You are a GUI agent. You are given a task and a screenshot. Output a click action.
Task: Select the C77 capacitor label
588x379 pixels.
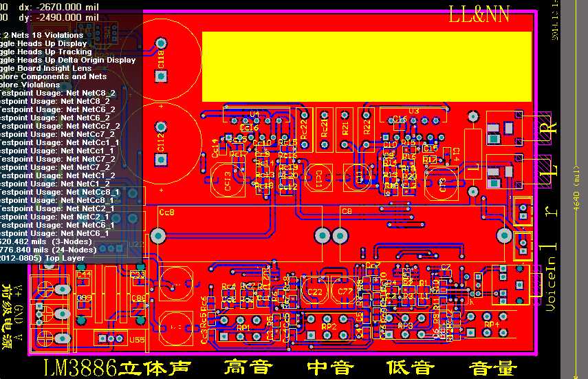tap(345, 292)
